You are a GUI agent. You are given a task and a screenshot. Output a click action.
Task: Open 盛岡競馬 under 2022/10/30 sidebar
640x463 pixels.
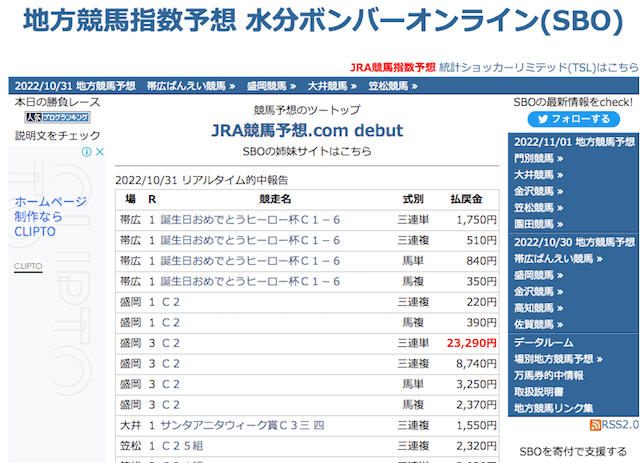pos(538,275)
